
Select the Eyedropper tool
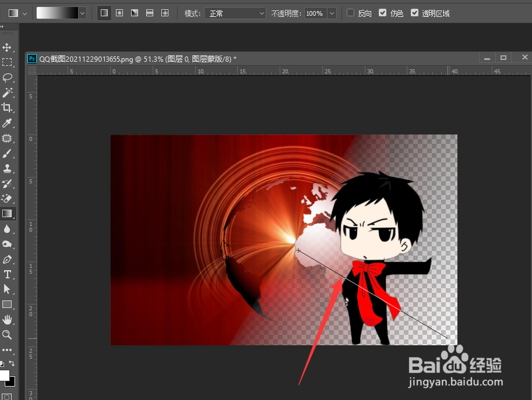pos(7,123)
